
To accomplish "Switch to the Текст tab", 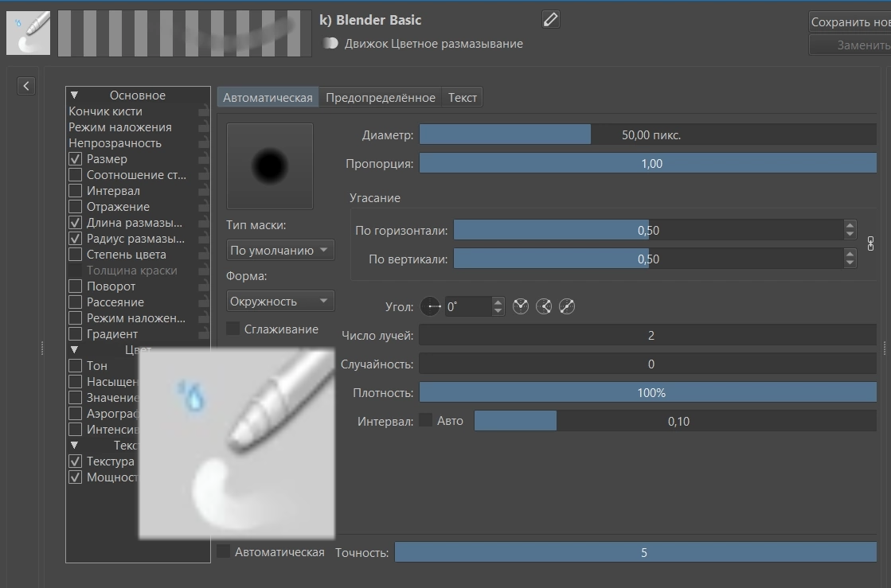I will click(x=462, y=98).
